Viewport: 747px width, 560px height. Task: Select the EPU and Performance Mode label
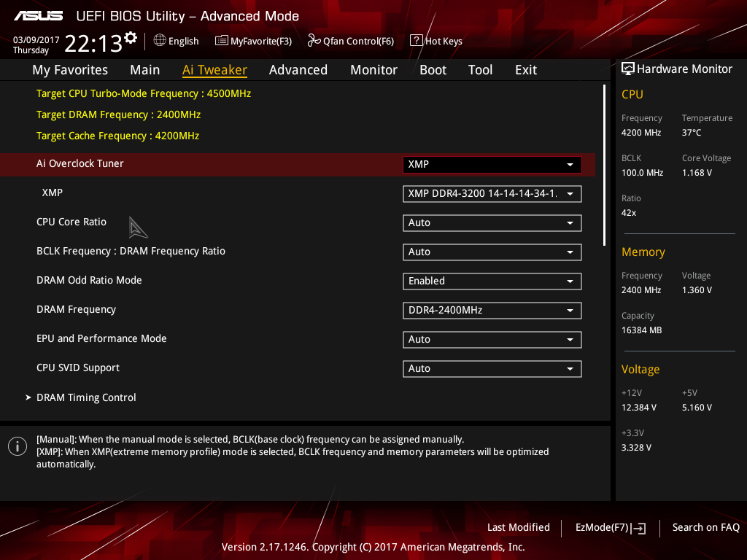pyautogui.click(x=101, y=338)
